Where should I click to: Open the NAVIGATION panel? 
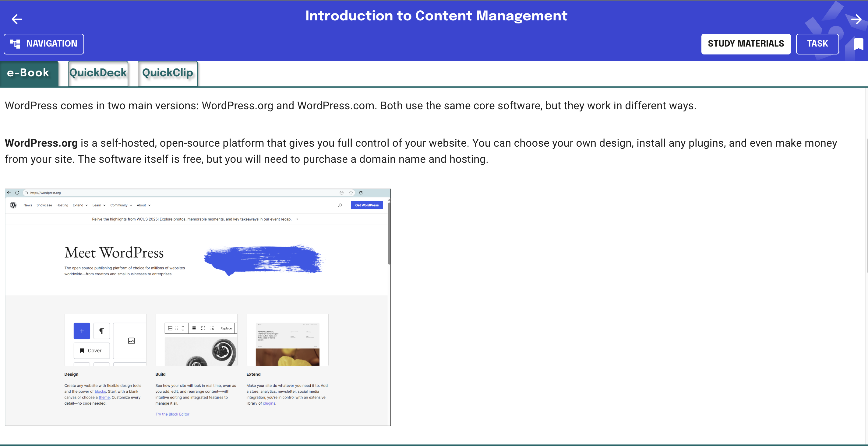pyautogui.click(x=44, y=44)
